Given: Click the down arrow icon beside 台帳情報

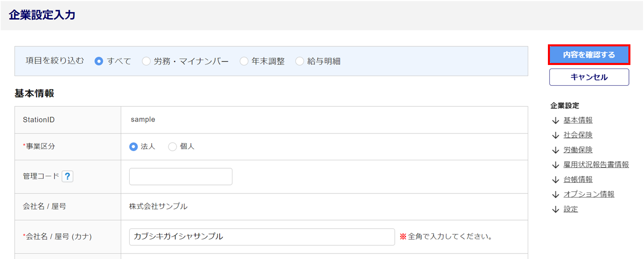Looking at the screenshot, I should [x=555, y=179].
